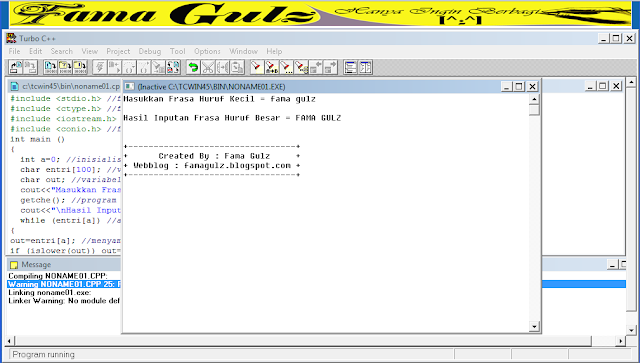Open the Project menu
640x363 pixels.
[118, 51]
